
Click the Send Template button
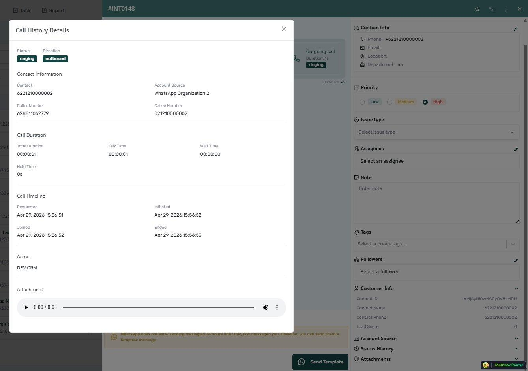click(320, 362)
